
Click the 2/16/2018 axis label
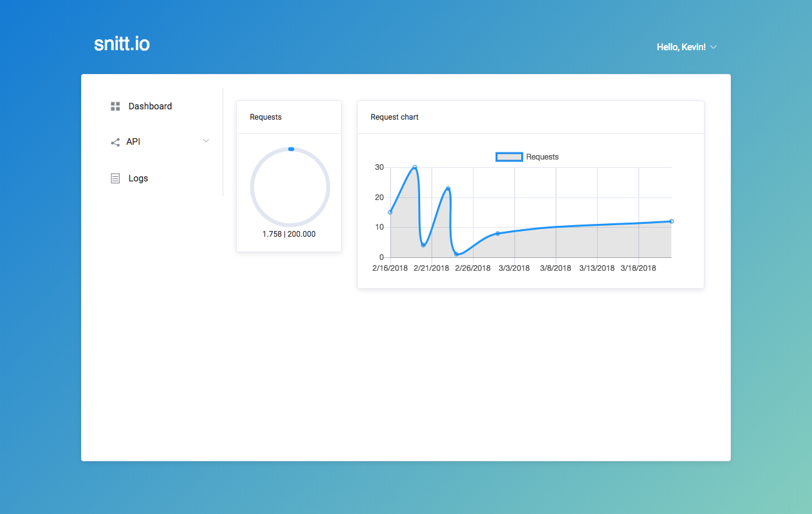[390, 268]
